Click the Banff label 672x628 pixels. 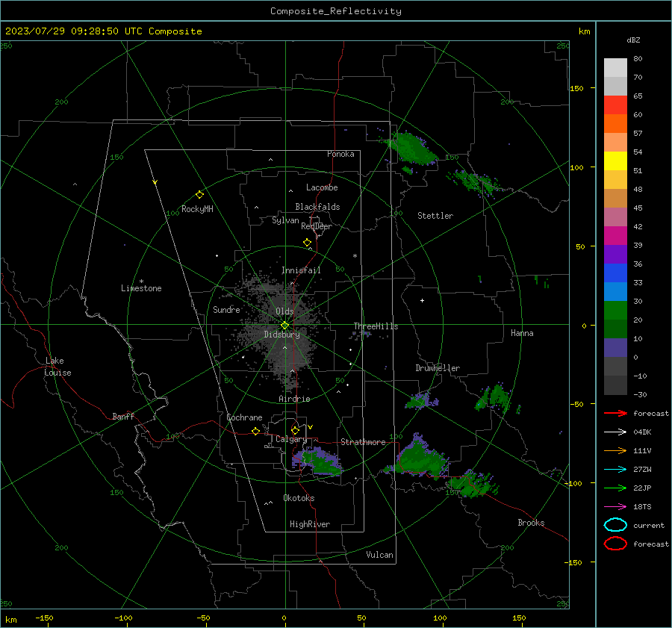pyautogui.click(x=123, y=417)
